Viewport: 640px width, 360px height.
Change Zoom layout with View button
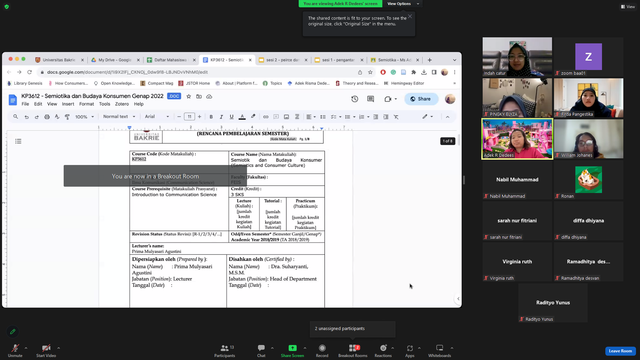pos(628,7)
